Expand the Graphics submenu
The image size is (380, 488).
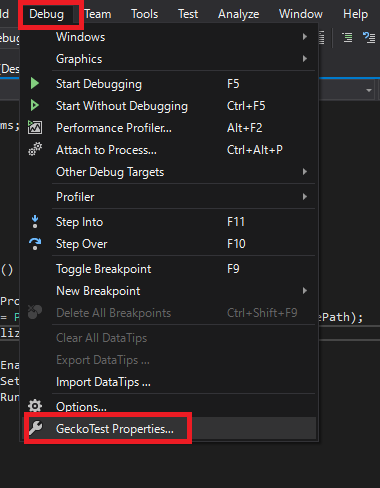click(305, 59)
